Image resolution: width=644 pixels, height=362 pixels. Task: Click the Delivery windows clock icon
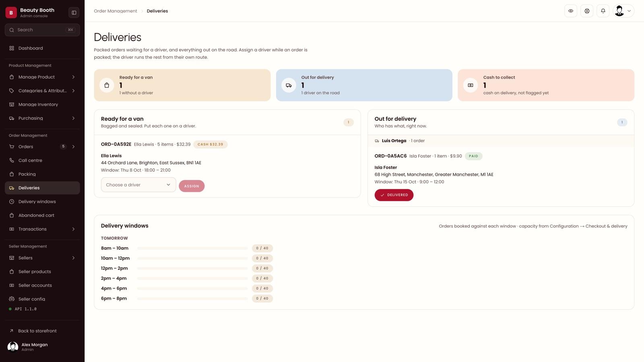tap(12, 202)
